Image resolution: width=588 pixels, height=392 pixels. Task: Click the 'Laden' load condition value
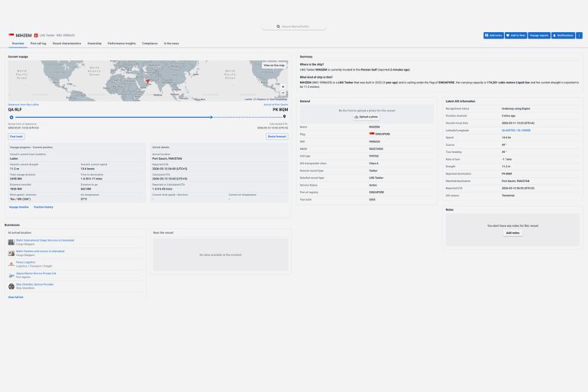pyautogui.click(x=14, y=159)
